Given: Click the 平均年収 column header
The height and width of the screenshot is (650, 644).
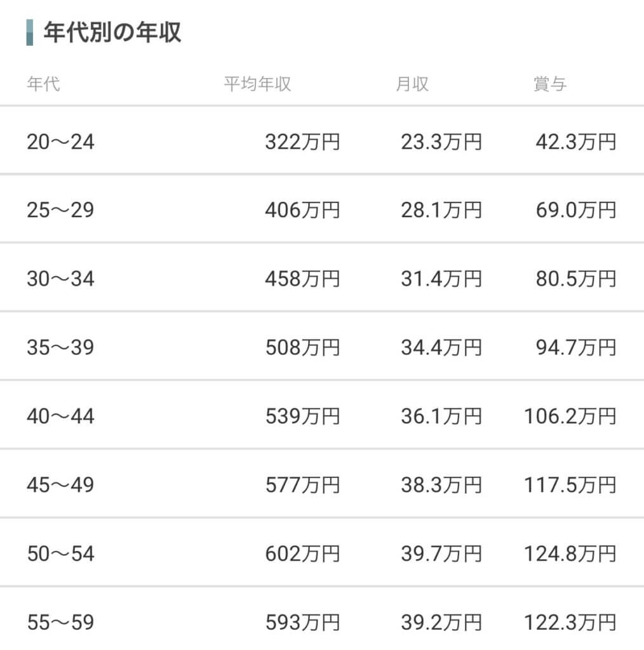Looking at the screenshot, I should [x=257, y=84].
